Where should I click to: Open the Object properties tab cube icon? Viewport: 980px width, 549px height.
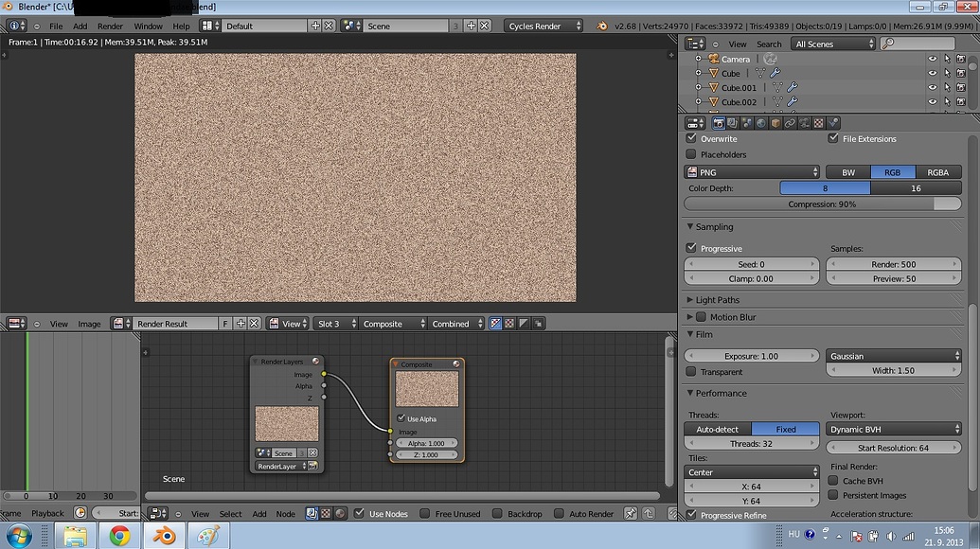click(775, 123)
